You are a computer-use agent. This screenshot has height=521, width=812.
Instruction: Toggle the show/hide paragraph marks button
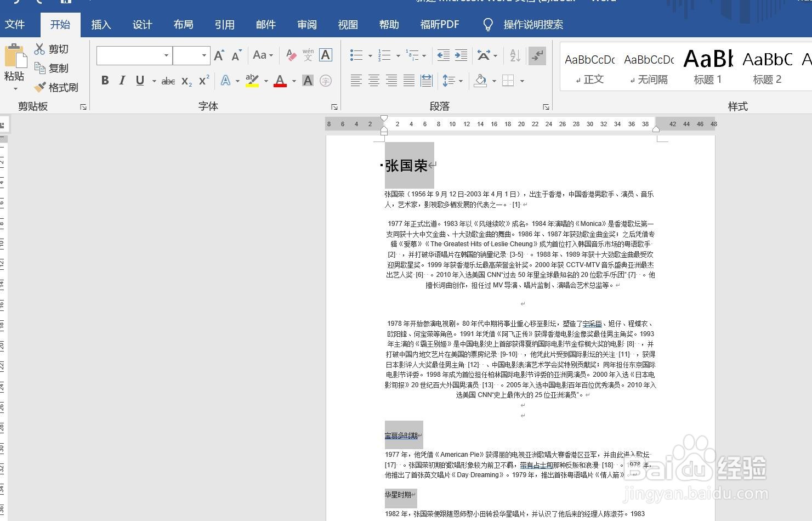(x=537, y=55)
